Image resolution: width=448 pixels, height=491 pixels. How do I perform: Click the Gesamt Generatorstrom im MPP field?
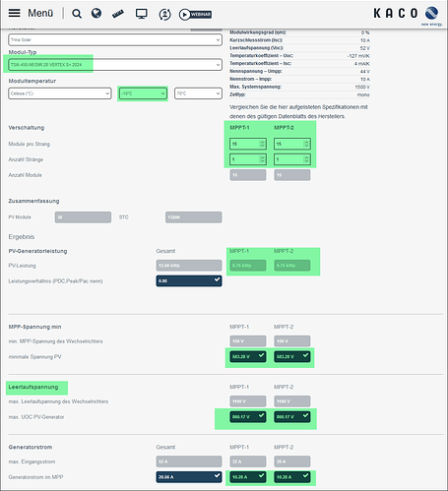pyautogui.click(x=189, y=477)
